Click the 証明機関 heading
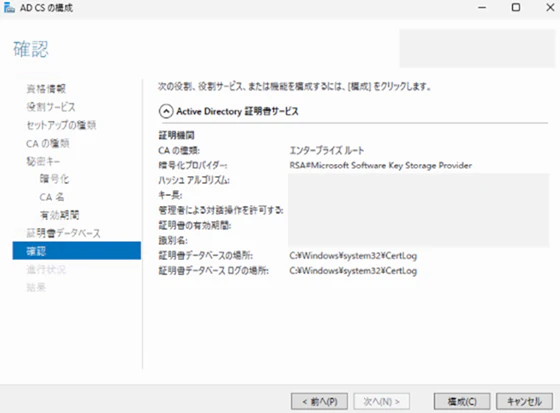The image size is (560, 413). coord(176,135)
